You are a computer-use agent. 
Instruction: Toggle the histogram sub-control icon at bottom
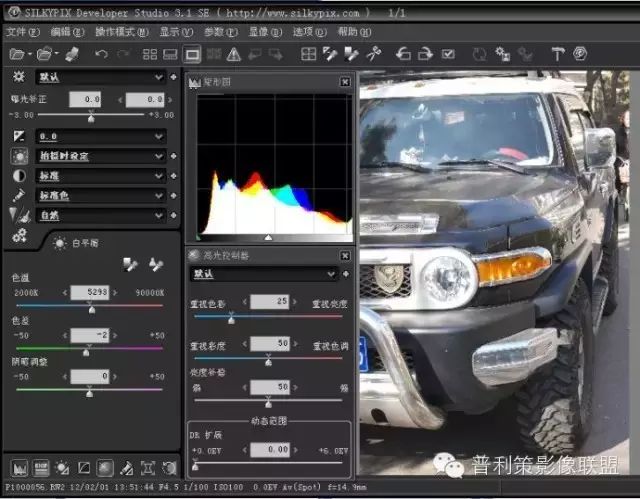pos(19,468)
